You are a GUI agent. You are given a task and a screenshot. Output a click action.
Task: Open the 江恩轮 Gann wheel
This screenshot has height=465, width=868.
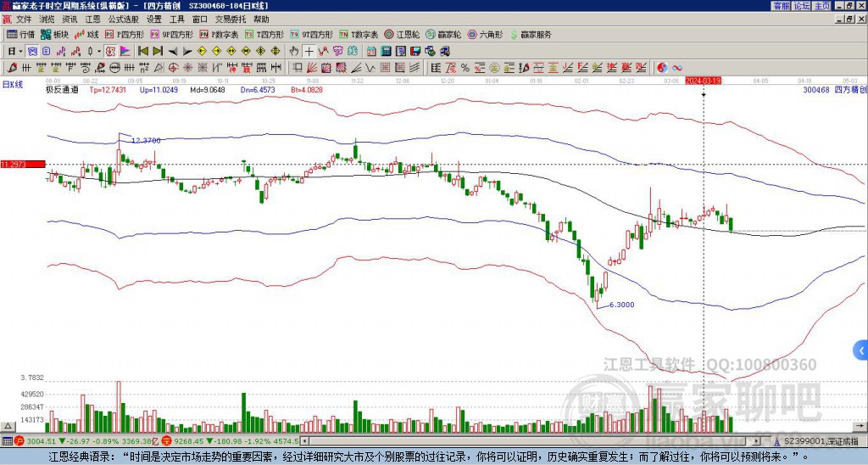point(402,34)
